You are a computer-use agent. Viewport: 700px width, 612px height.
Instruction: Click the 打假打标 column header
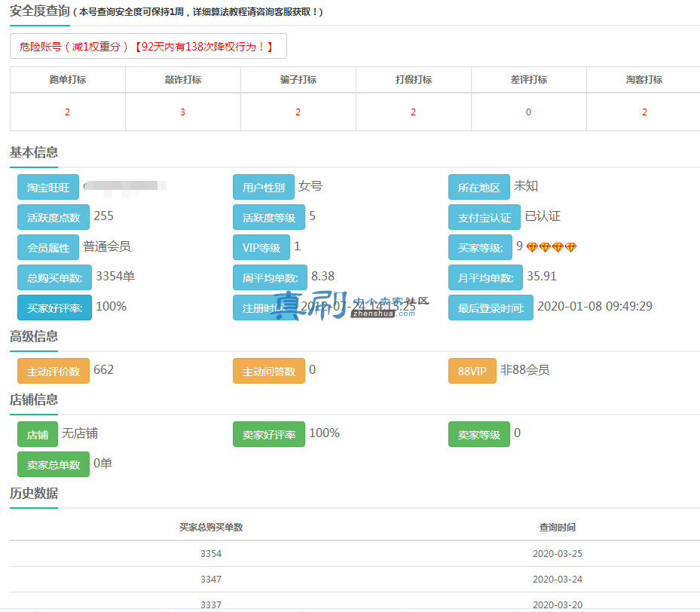click(x=414, y=79)
